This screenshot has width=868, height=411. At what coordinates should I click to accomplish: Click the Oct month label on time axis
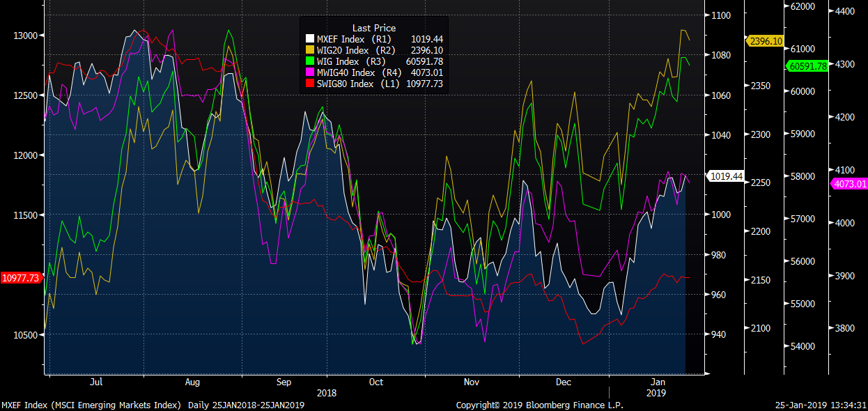(x=375, y=382)
